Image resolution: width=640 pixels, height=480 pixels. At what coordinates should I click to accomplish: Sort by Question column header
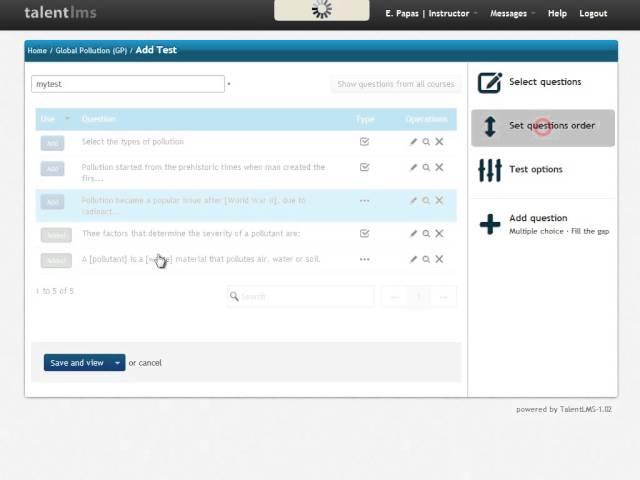(x=99, y=119)
